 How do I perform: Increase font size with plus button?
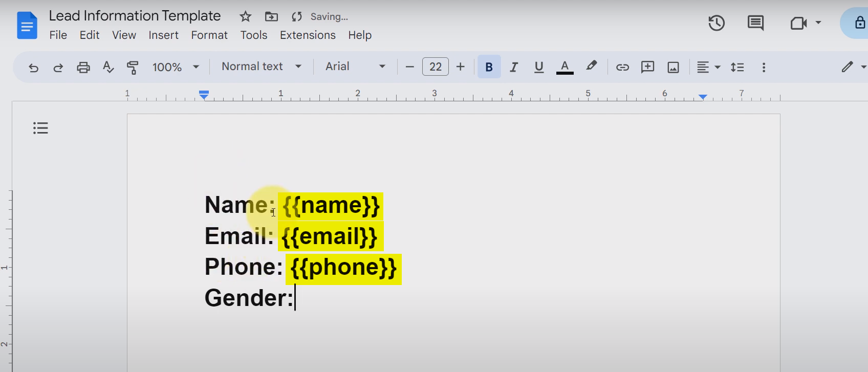click(x=460, y=67)
